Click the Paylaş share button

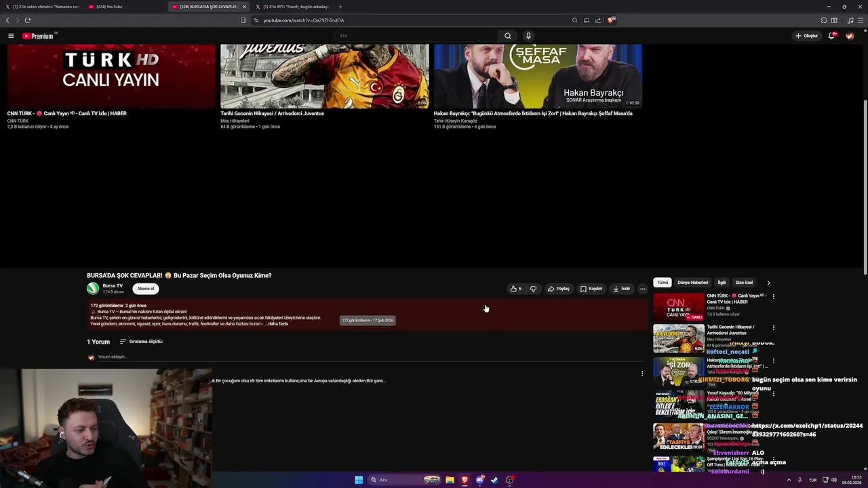tap(559, 289)
